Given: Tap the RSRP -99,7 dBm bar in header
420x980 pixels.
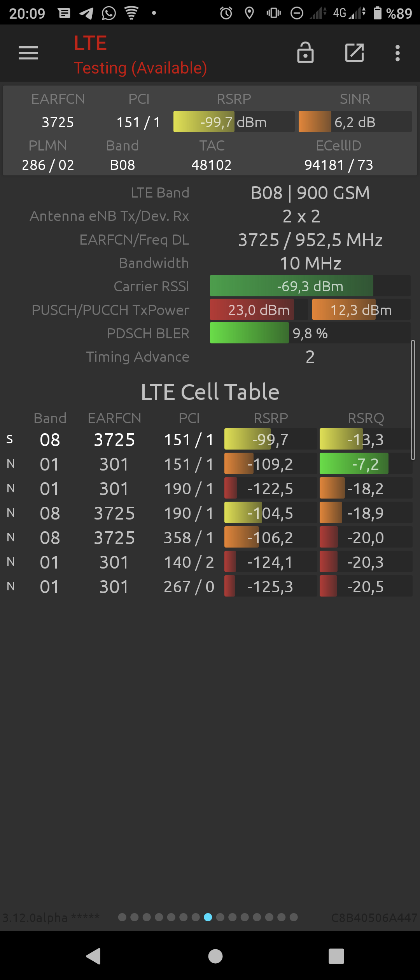Looking at the screenshot, I should [x=234, y=122].
